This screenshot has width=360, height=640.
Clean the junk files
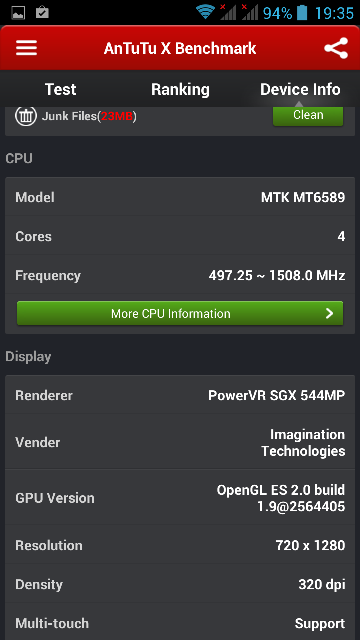pyautogui.click(x=308, y=115)
